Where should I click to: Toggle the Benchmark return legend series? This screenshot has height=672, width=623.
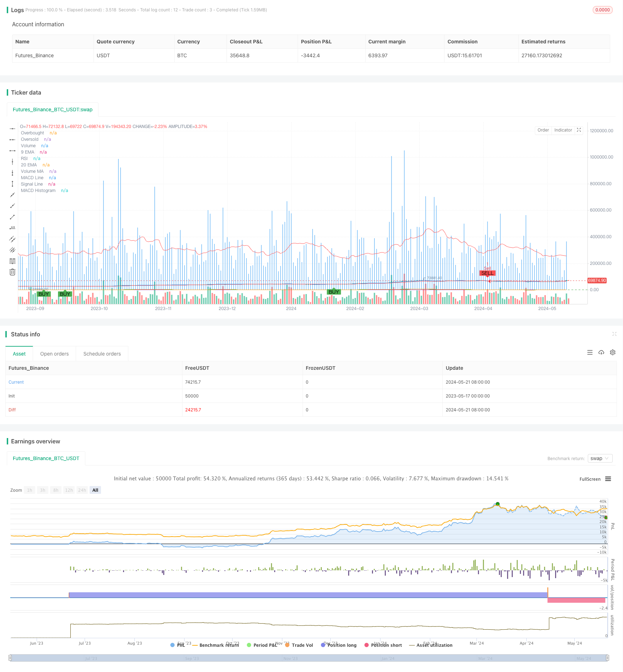pos(215,645)
